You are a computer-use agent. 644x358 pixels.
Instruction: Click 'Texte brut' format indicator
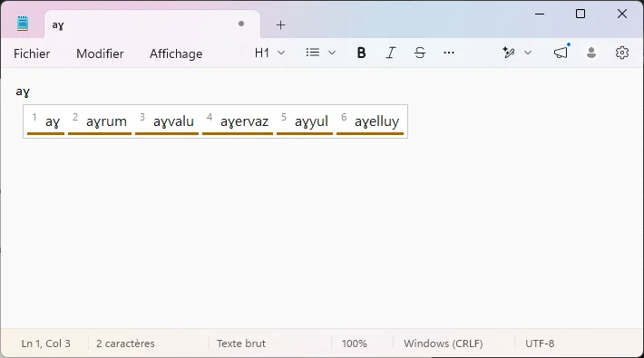pos(241,343)
